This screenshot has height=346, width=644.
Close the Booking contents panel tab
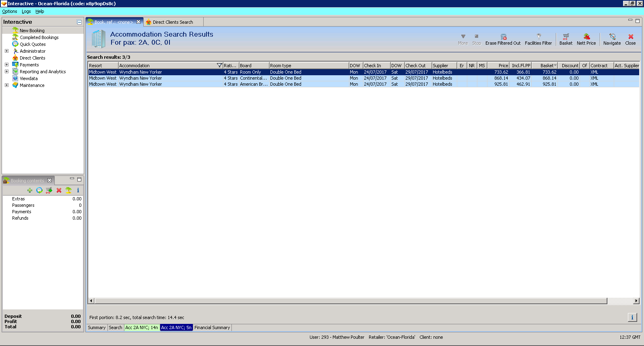50,181
